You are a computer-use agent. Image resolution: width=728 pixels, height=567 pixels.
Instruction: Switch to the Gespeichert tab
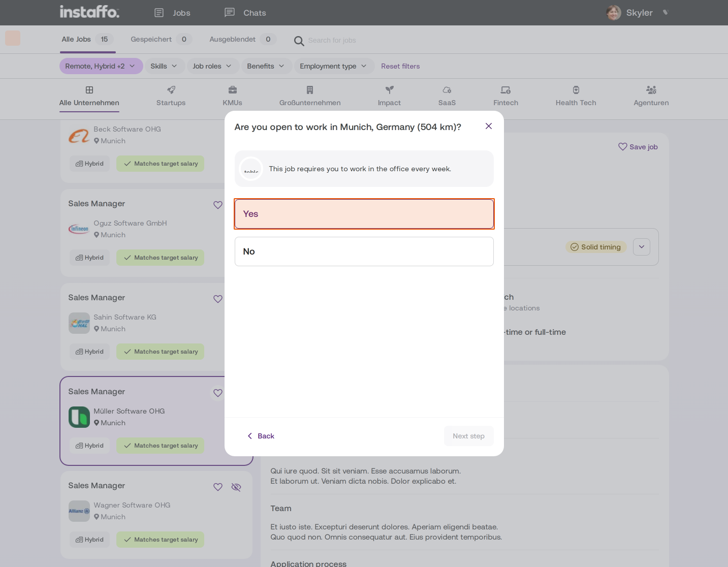pos(161,39)
